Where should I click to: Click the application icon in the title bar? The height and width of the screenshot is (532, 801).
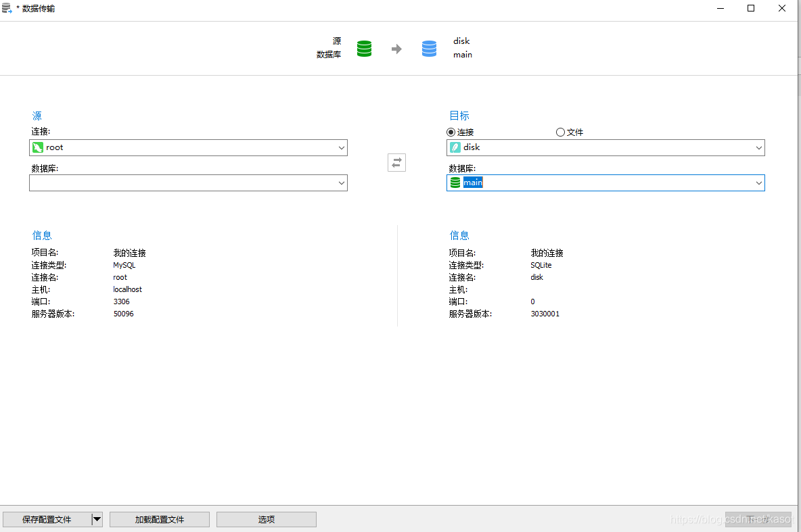(7, 8)
